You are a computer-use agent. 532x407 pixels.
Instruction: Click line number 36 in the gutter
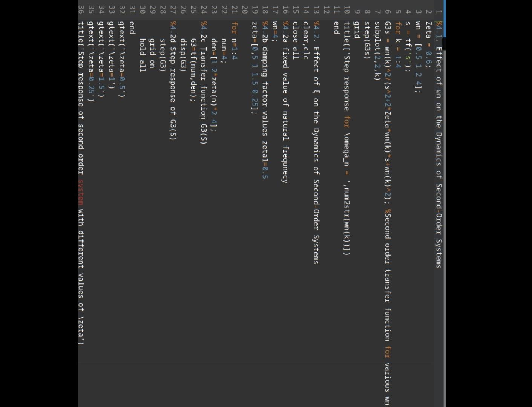[x=81, y=9]
